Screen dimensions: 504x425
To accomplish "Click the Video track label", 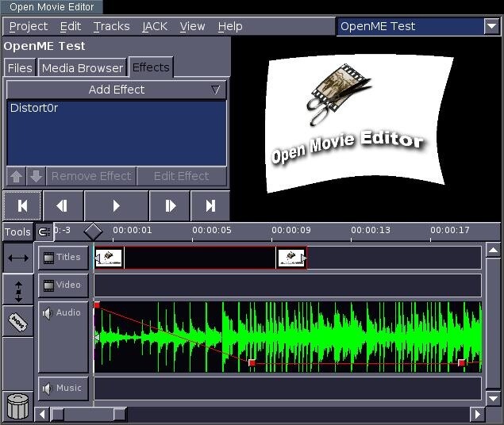I will tap(68, 285).
